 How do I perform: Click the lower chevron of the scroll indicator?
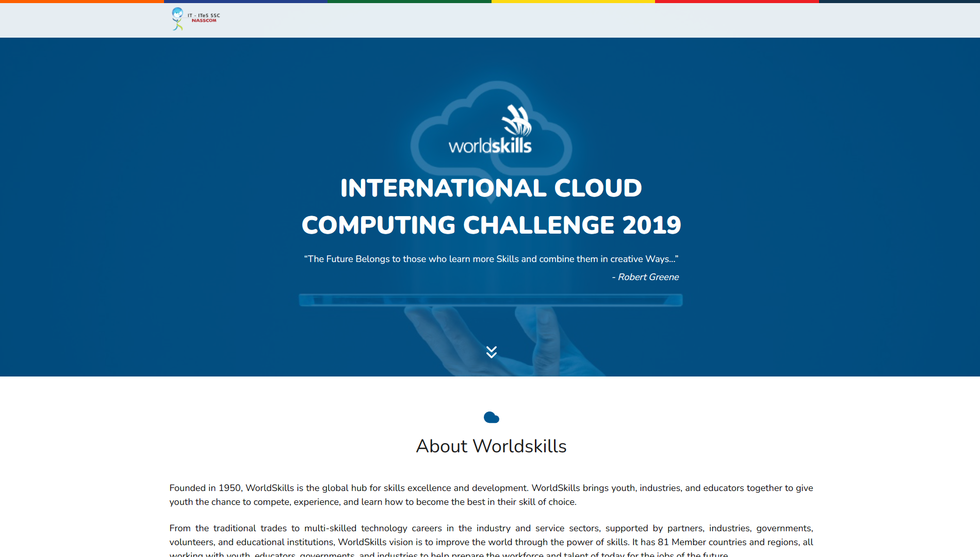point(491,355)
